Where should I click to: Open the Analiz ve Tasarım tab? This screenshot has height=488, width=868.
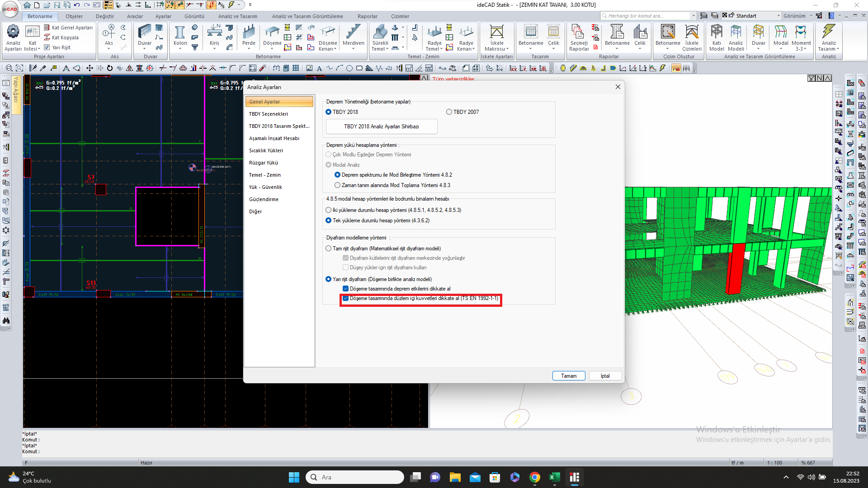point(237,16)
